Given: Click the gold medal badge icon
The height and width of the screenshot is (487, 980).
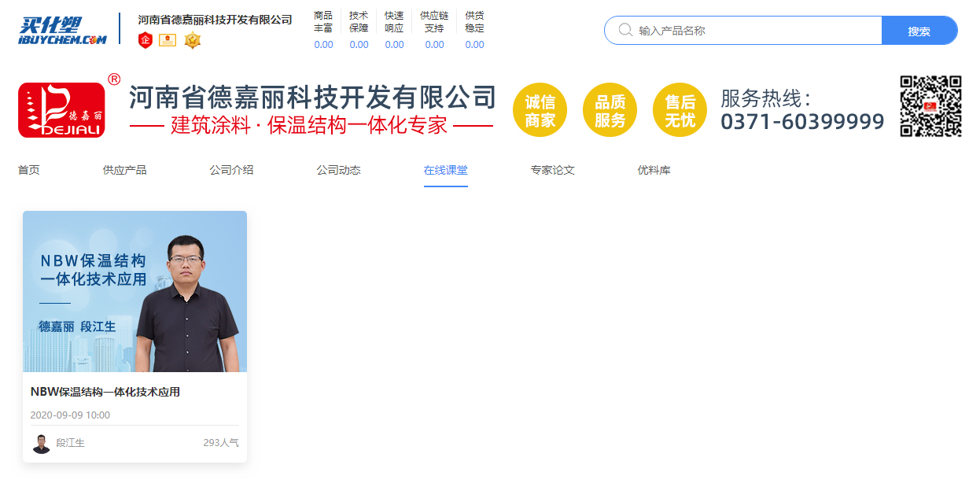Looking at the screenshot, I should pyautogui.click(x=193, y=40).
